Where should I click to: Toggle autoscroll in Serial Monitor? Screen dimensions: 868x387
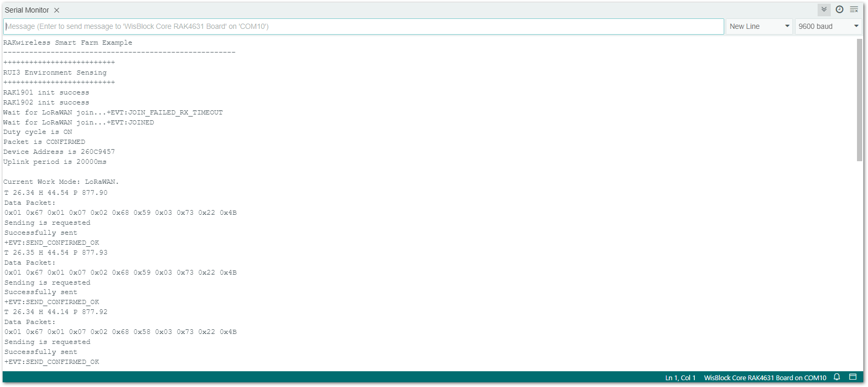click(824, 9)
